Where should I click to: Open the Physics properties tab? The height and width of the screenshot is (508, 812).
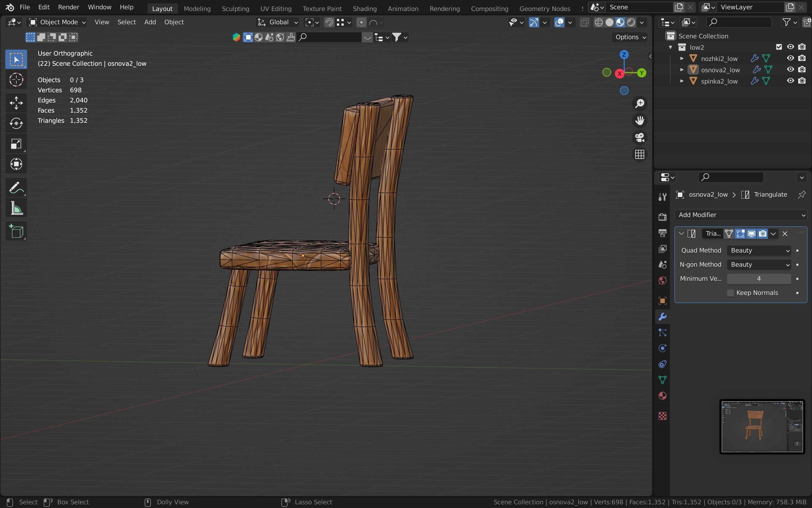662,349
